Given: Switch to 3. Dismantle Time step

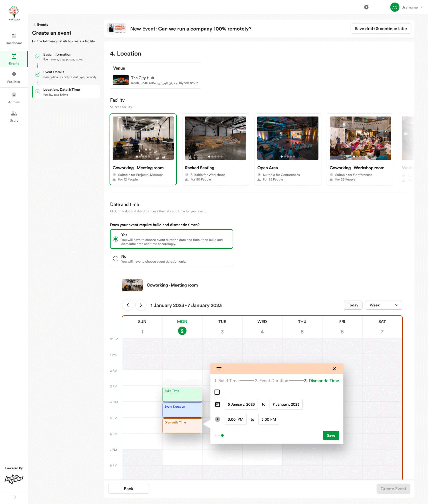Looking at the screenshot, I should click(x=322, y=381).
